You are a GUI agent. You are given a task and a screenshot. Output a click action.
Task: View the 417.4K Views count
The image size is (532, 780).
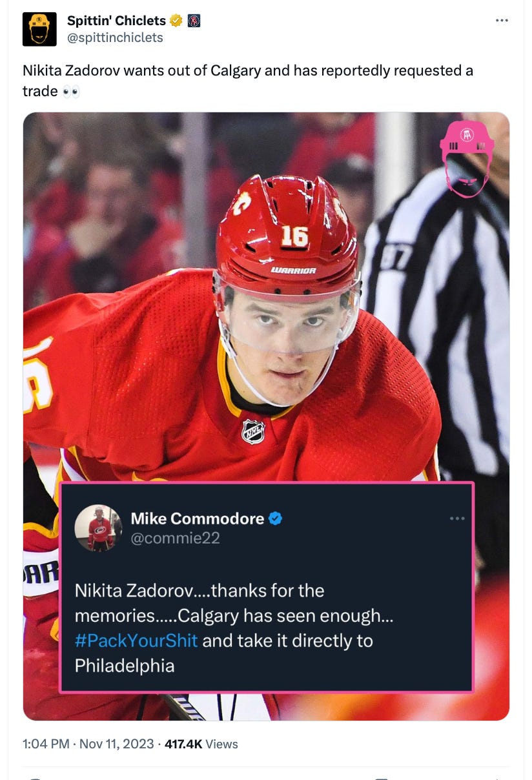pyautogui.click(x=201, y=744)
